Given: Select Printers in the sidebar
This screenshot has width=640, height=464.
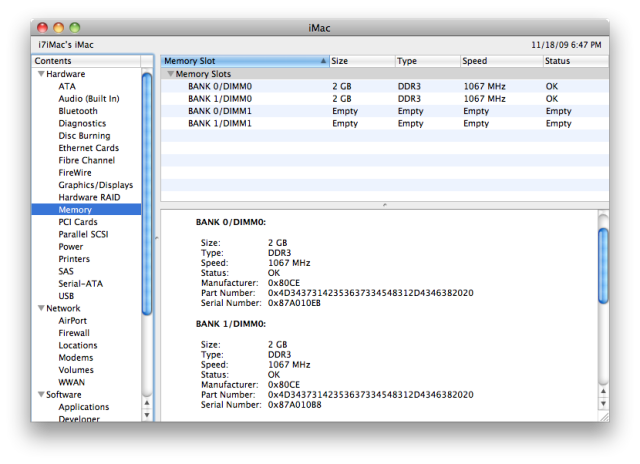Looking at the screenshot, I should pos(74,259).
